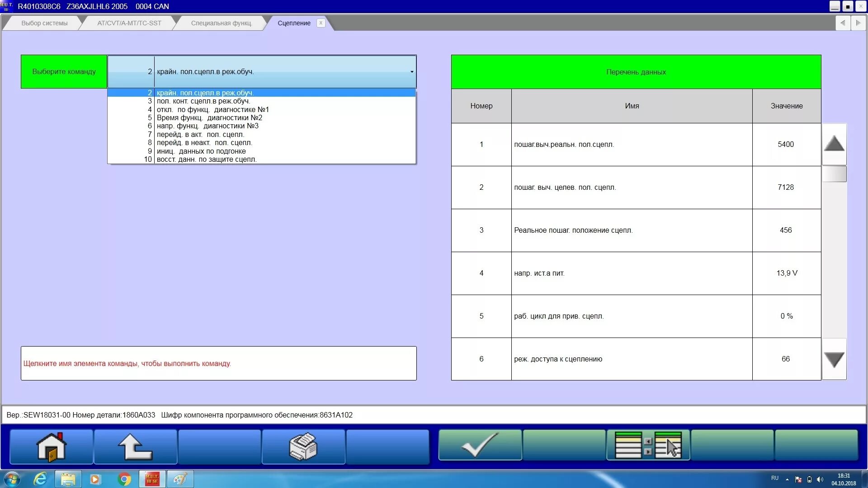Click the data list scrollbar thumb
Image resolution: width=868 pixels, height=488 pixels.
[x=834, y=174]
